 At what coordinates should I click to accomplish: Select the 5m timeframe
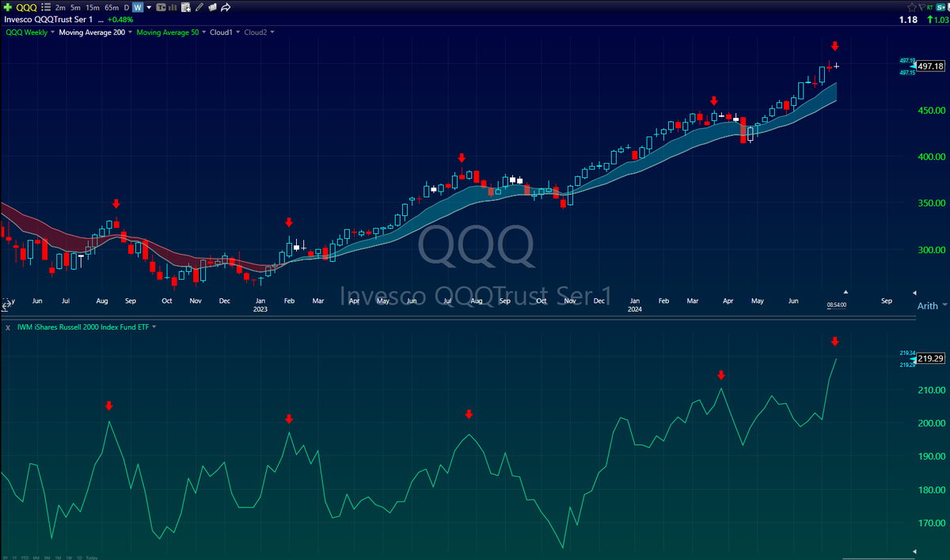75,7
